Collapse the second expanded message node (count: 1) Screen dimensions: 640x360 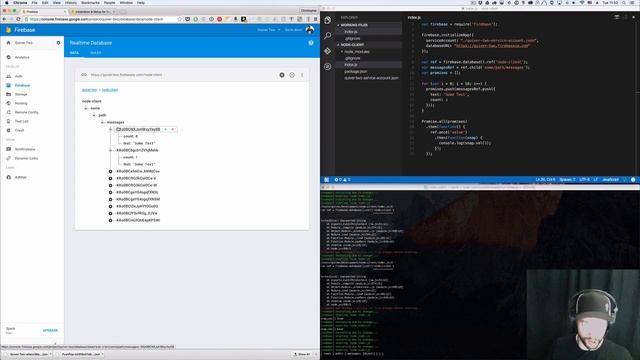(111, 150)
